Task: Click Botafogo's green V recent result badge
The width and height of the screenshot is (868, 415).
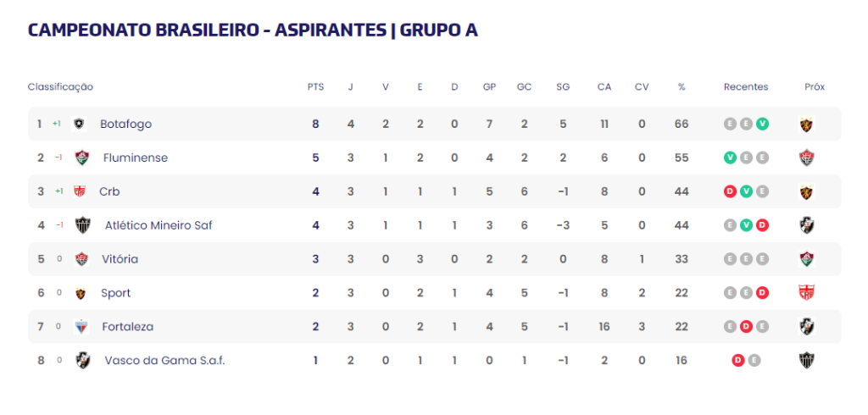Action: [x=762, y=124]
